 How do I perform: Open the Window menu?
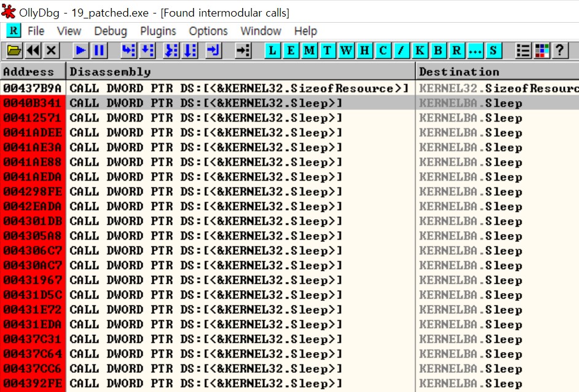(x=261, y=31)
